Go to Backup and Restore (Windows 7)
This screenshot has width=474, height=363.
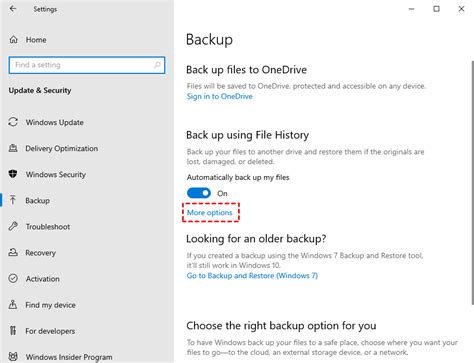pos(252,276)
